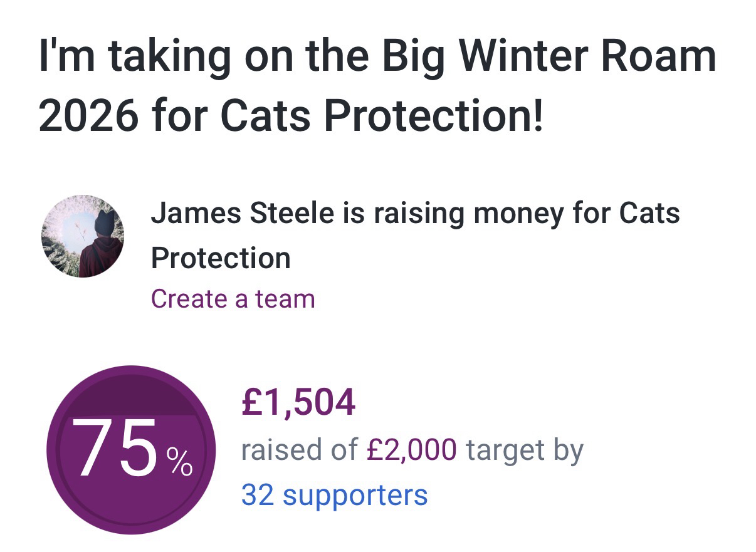This screenshot has width=756, height=552.
Task: Click the purple 75% progress circle
Action: click(131, 489)
